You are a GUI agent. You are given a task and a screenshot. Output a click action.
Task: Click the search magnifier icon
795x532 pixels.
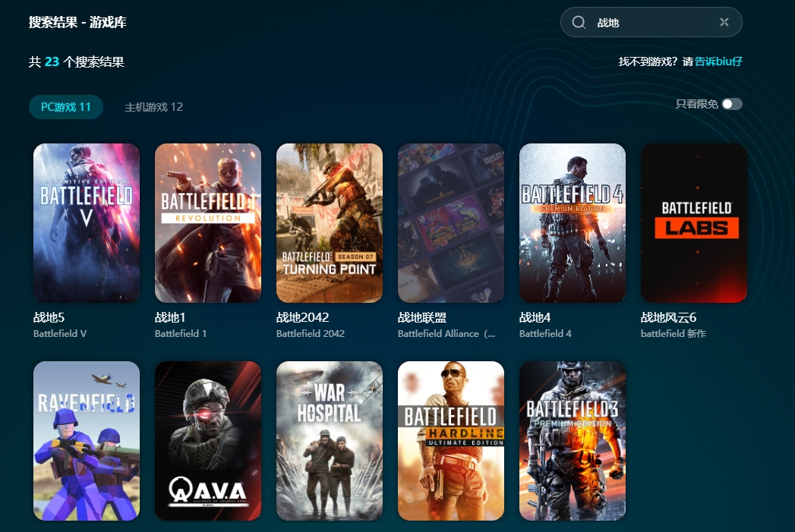[x=579, y=23]
